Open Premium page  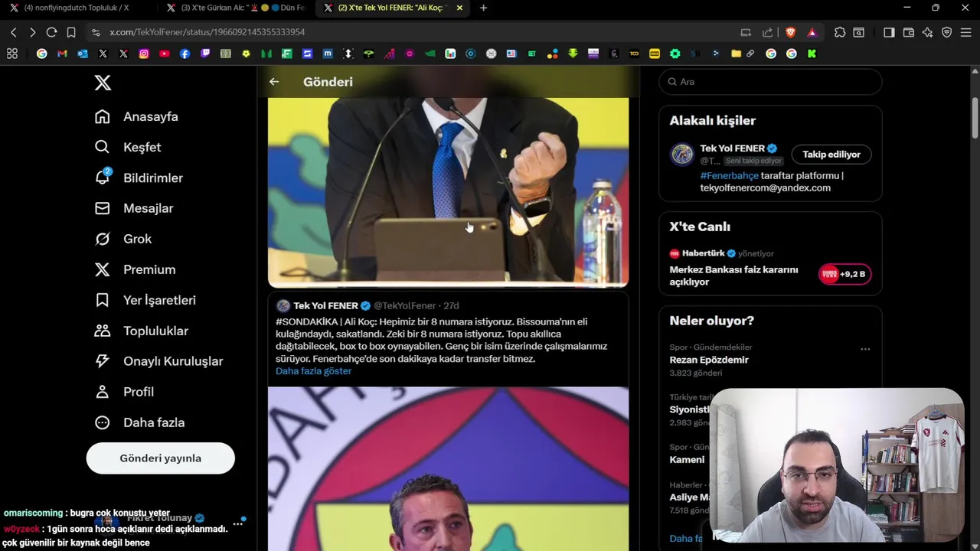click(135, 269)
